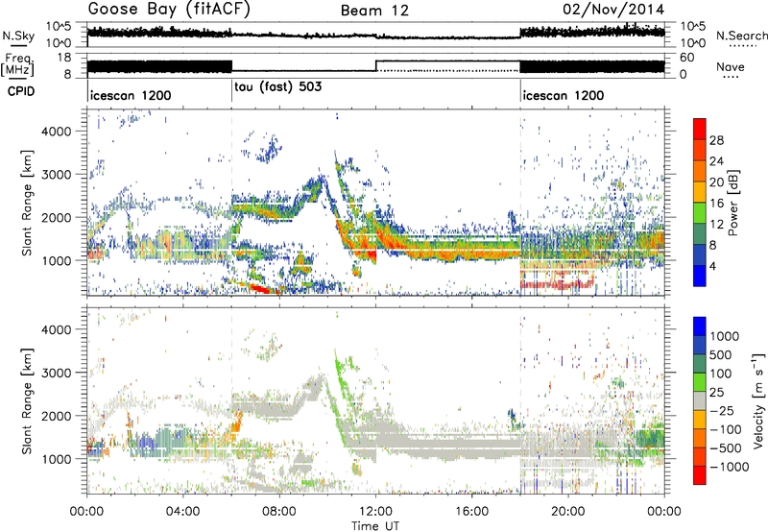
Task: Click the 'Goose Bay (fitACF)' plot title
Action: tap(169, 10)
